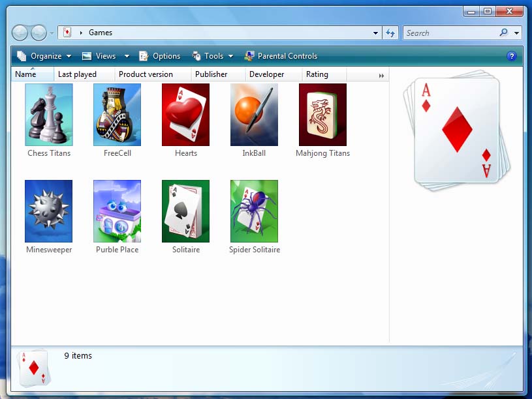This screenshot has height=399, width=532.
Task: Click the Hearts label
Action: (x=186, y=153)
